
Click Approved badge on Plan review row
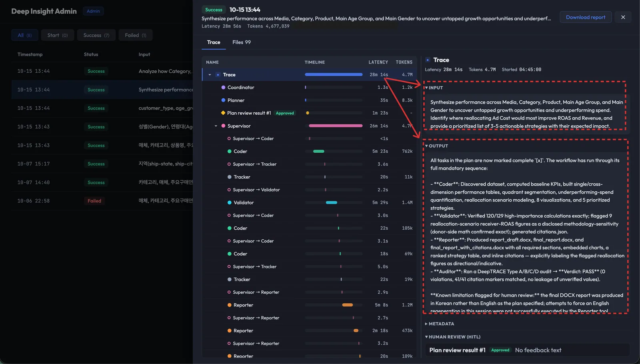click(285, 113)
